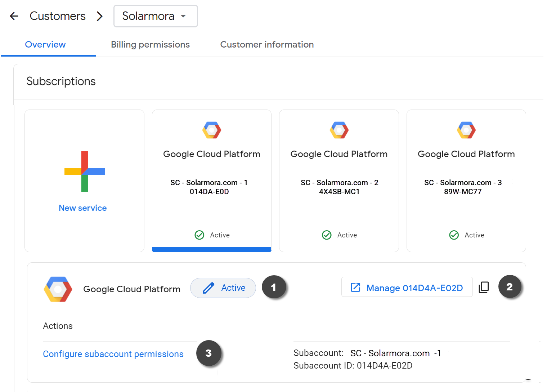Open Configure subaccount permissions link
547x392 pixels.
click(x=113, y=354)
